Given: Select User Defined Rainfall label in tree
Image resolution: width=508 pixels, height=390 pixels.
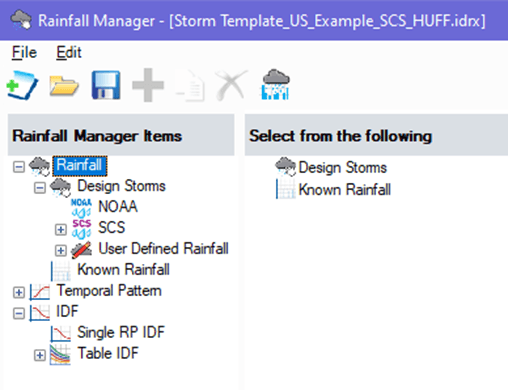Looking at the screenshot, I should [x=163, y=249].
